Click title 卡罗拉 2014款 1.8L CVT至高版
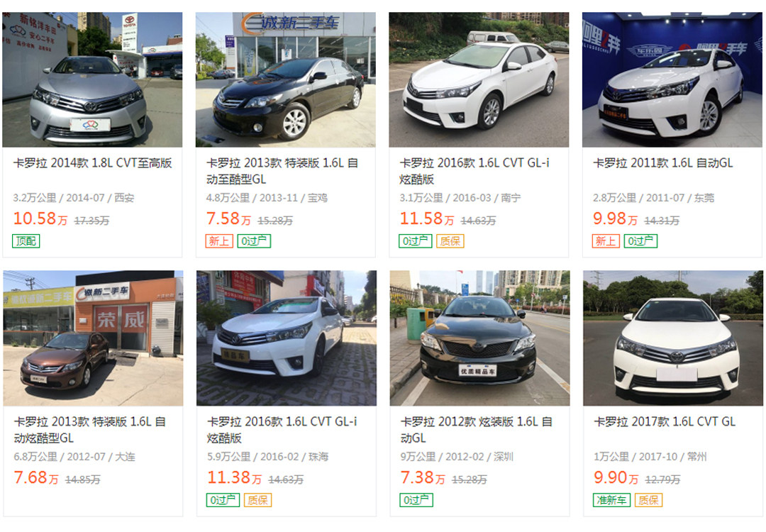The width and height of the screenshot is (766, 532). click(x=92, y=162)
